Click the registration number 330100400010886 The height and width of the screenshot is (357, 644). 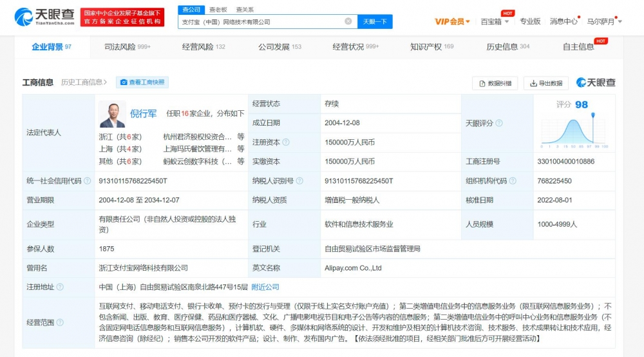[x=566, y=162]
